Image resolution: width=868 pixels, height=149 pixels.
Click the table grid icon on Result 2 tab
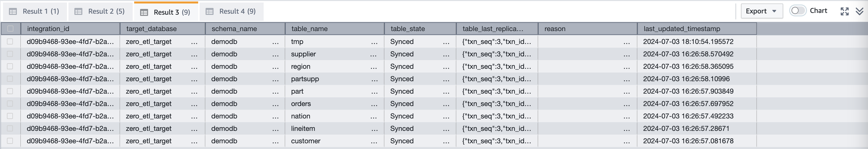coord(79,11)
